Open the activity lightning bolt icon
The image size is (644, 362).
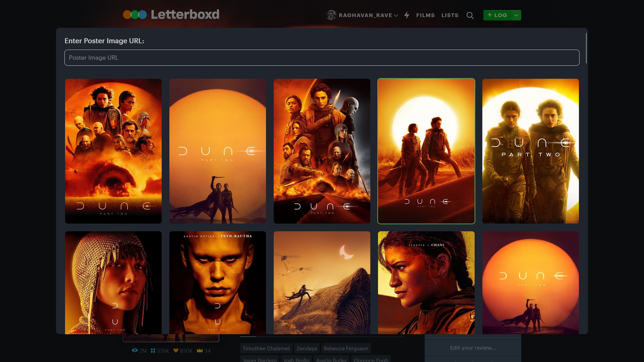407,15
